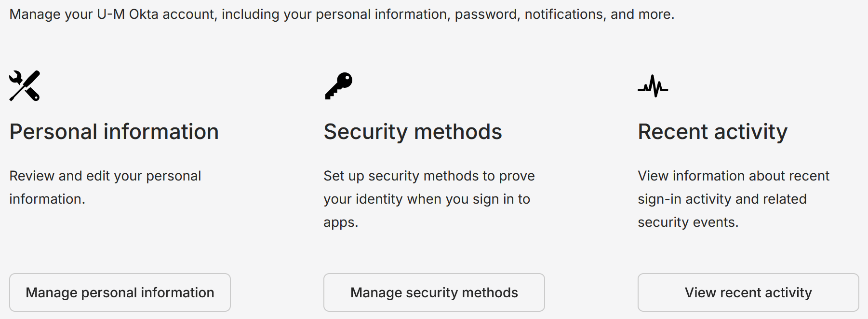Click 'U-M Okta' in the top sentence
The height and width of the screenshot is (319, 868).
pyautogui.click(x=128, y=14)
